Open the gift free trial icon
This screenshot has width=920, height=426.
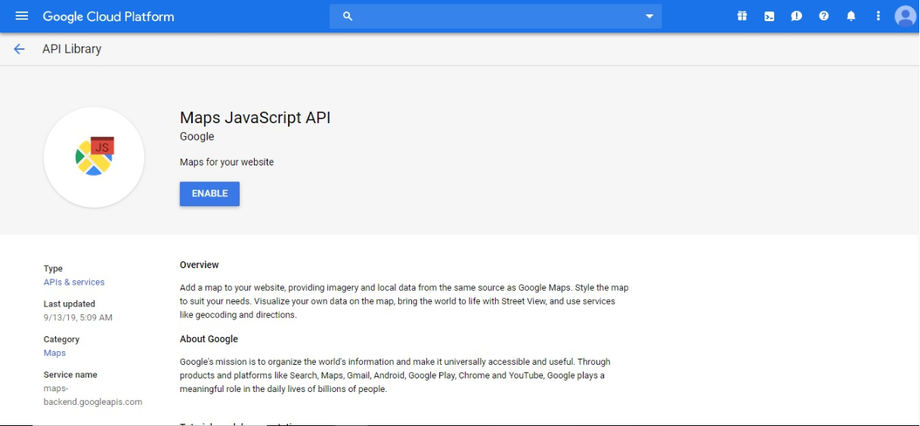click(742, 16)
